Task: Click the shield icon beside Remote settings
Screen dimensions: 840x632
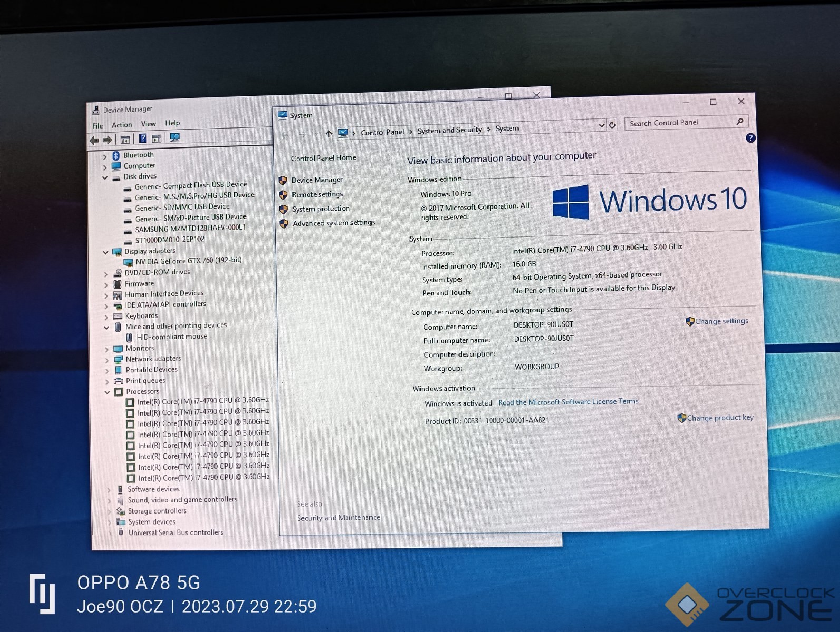Action: 283,195
